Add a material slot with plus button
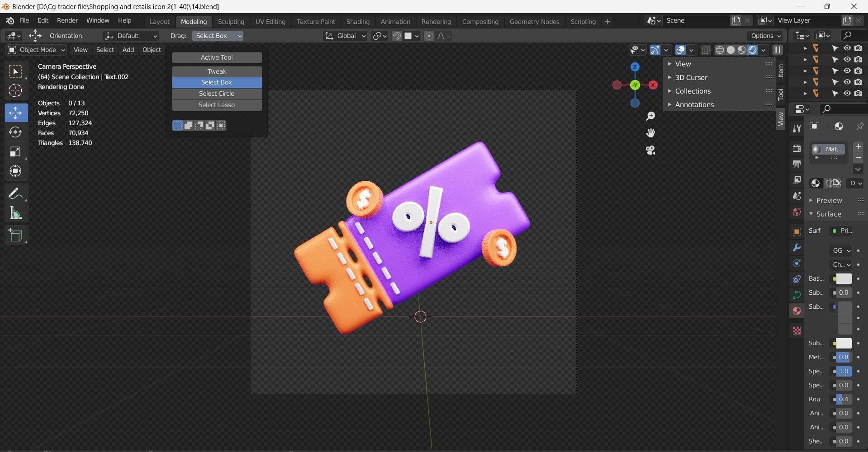Viewport: 868px width, 452px height. tap(858, 146)
